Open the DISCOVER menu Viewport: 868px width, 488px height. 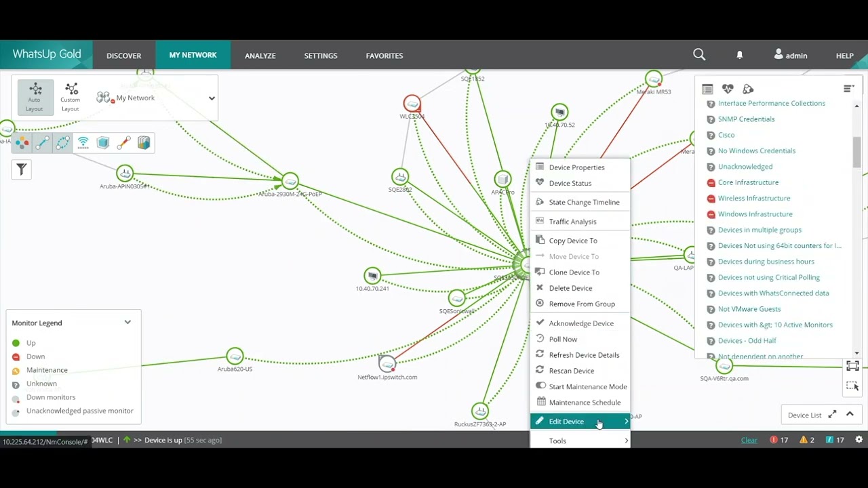(123, 56)
